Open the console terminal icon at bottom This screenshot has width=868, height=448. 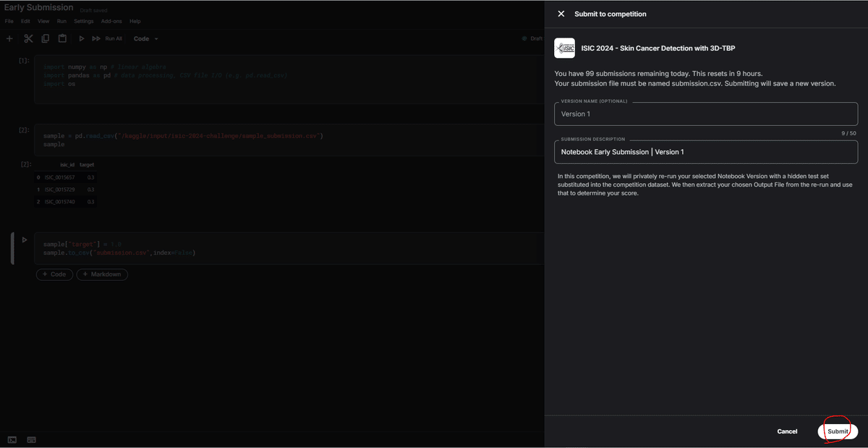click(x=12, y=439)
